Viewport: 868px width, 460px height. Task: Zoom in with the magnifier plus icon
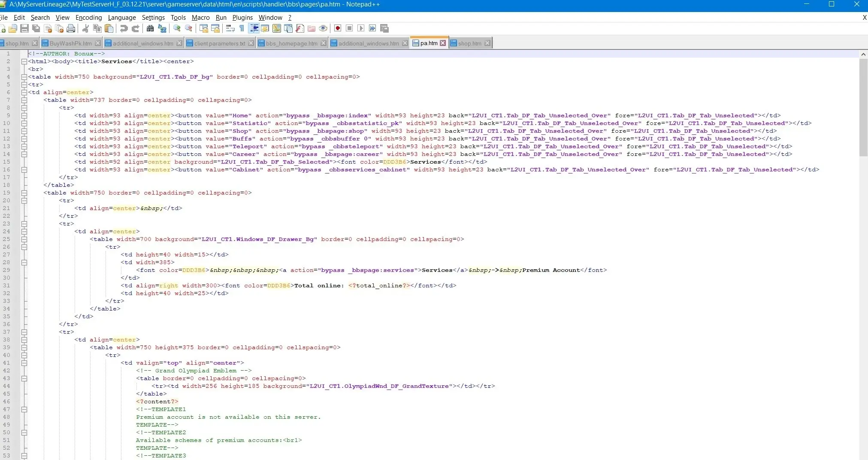tap(177, 28)
